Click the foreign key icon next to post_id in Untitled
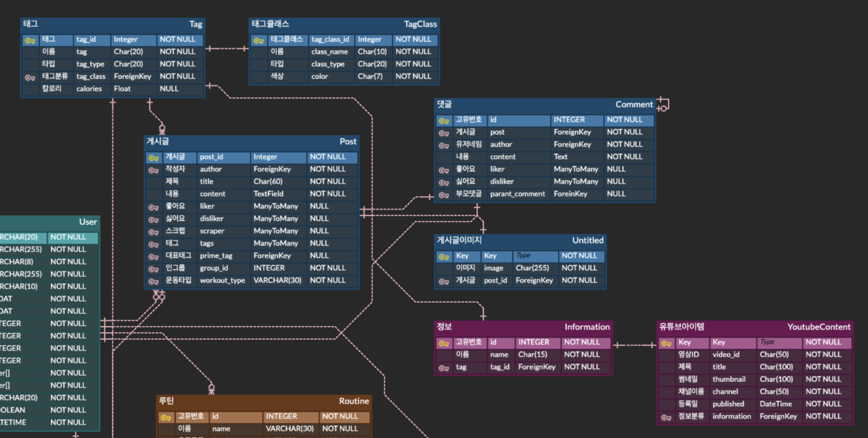This screenshot has height=438, width=868. coord(444,282)
